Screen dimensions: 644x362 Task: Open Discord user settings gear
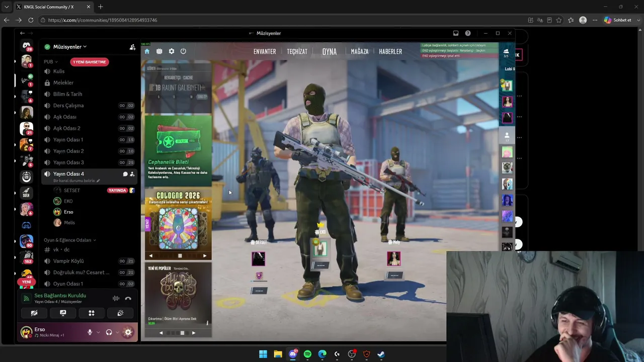pos(128,332)
